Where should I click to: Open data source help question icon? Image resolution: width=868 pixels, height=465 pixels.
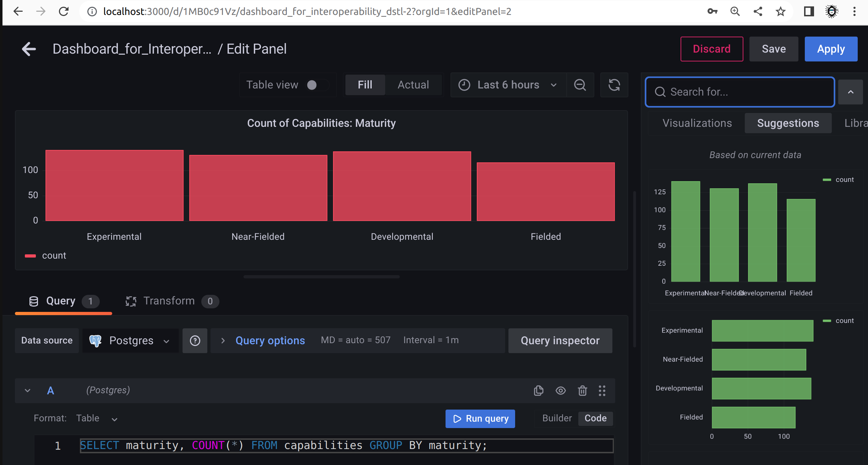click(x=195, y=341)
